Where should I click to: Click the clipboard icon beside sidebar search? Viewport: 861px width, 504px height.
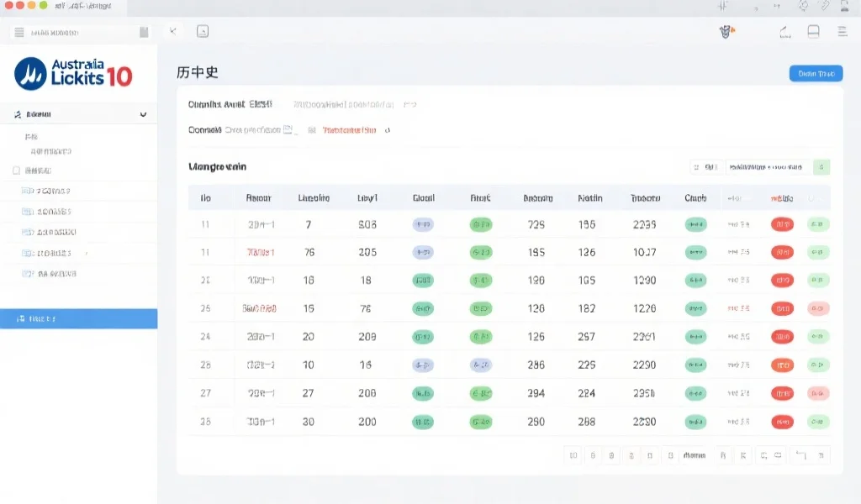point(144,32)
